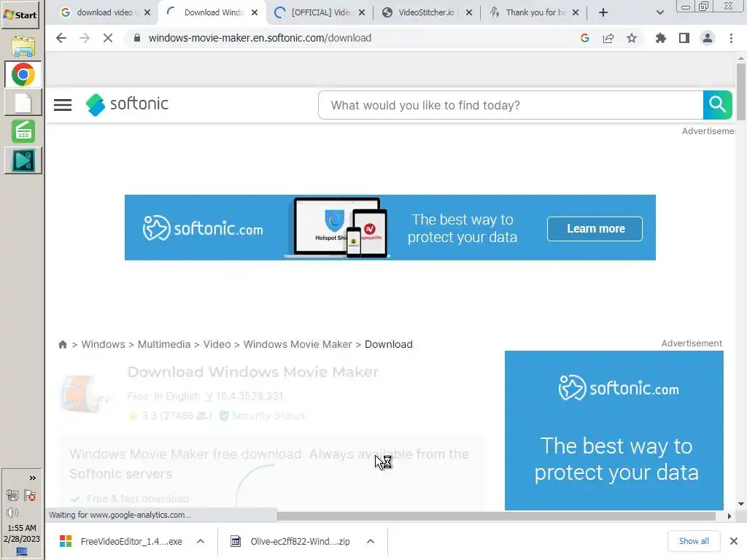Share this page via share icon
Screen dimensions: 747x560
tap(608, 38)
